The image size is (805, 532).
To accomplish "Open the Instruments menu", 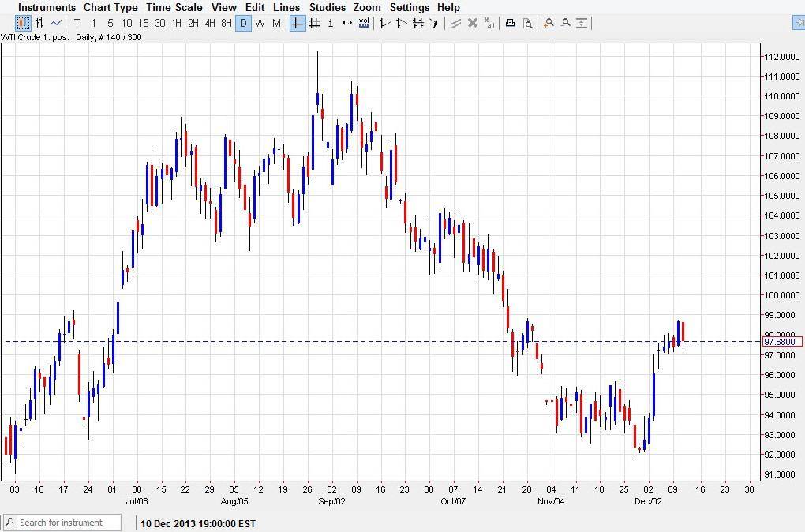I will [47, 7].
